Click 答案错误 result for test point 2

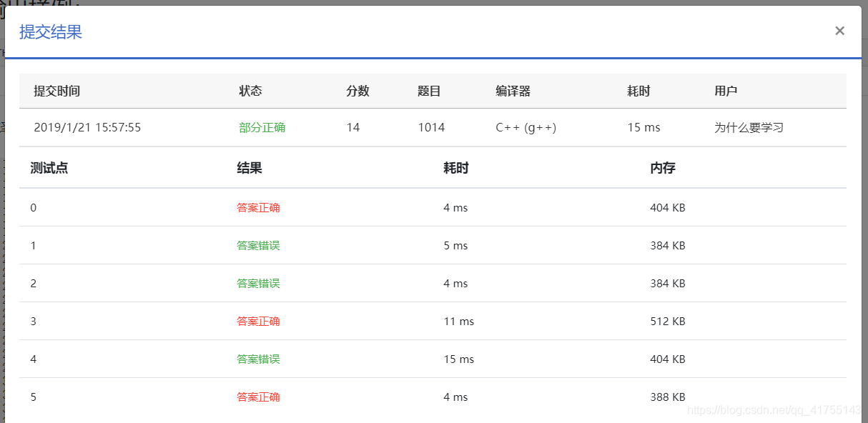pos(258,284)
